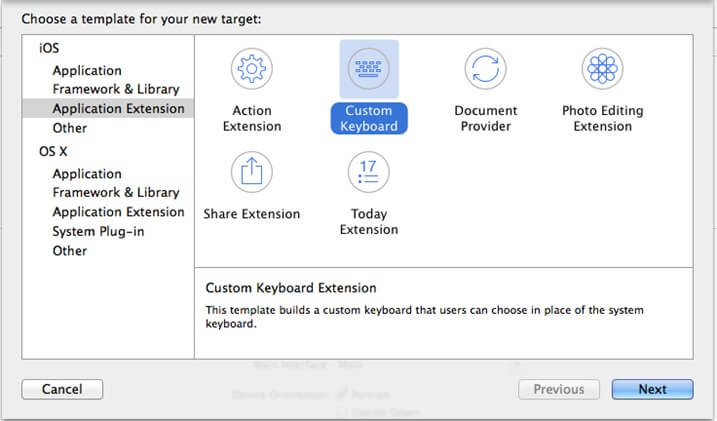Click the Next button to continue
The image size is (717, 421).
(652, 389)
